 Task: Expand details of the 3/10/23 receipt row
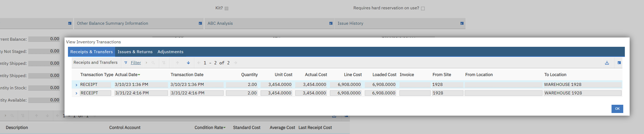[76, 85]
